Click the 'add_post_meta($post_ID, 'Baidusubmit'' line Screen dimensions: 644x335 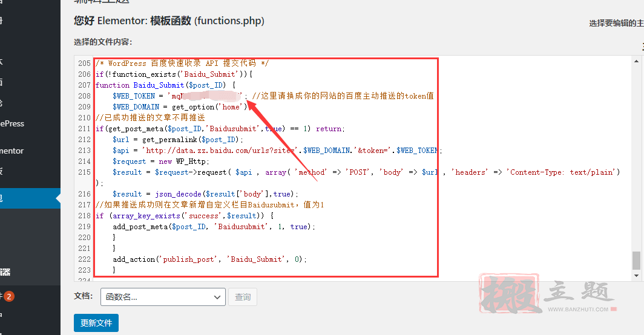(214, 227)
